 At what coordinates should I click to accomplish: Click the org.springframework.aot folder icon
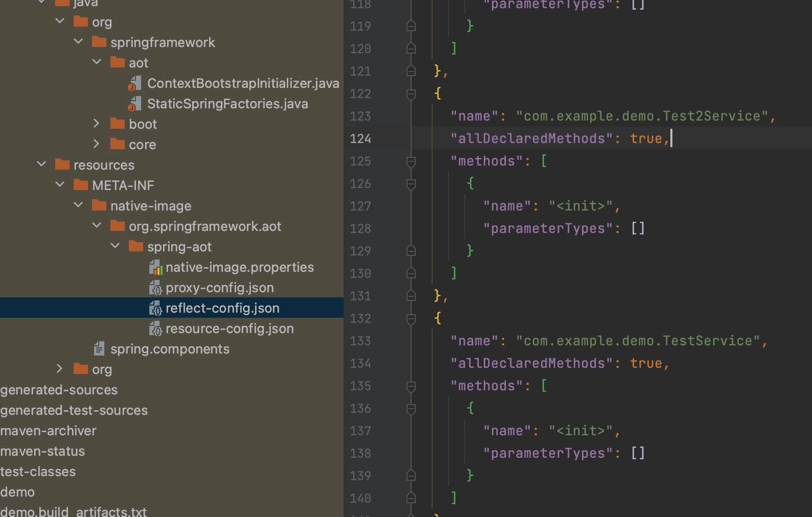tap(118, 226)
